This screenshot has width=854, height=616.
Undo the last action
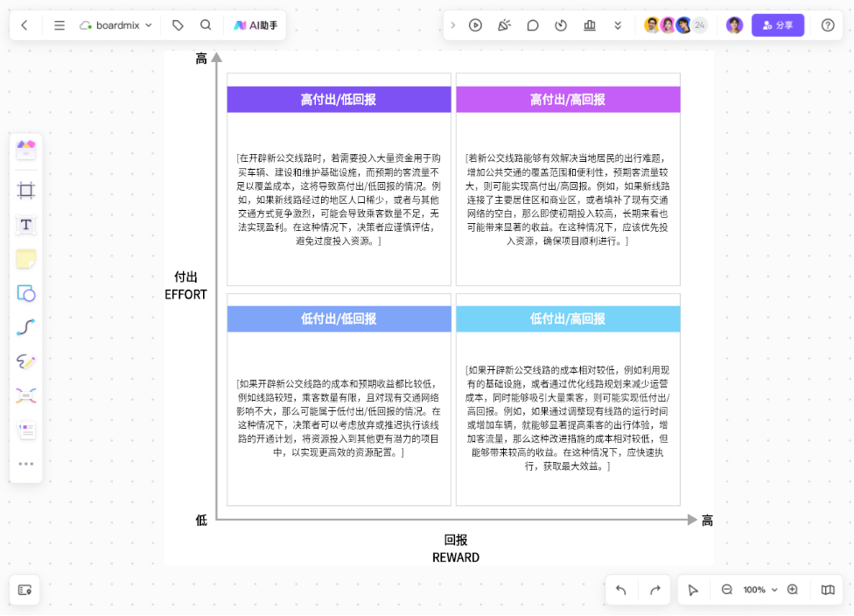621,590
